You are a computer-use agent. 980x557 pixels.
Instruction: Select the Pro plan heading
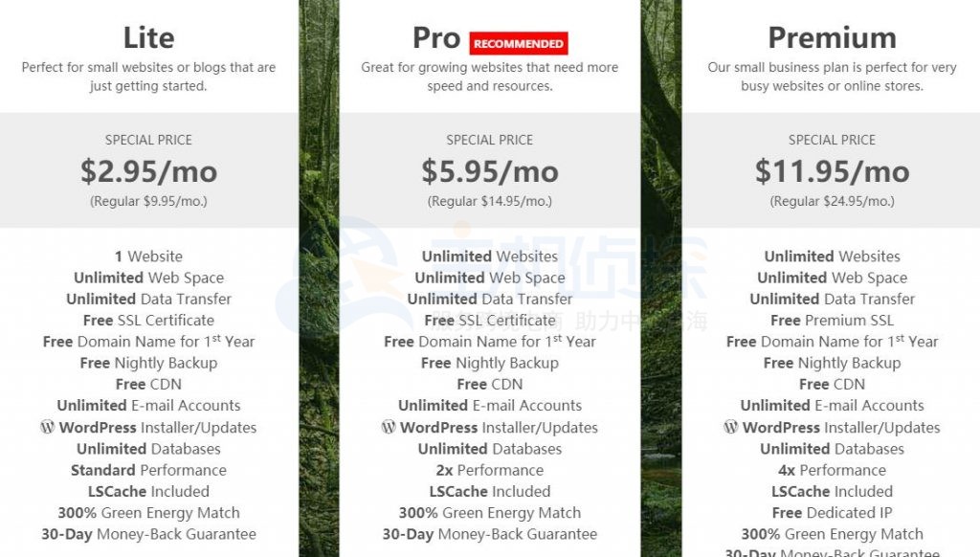tap(436, 38)
